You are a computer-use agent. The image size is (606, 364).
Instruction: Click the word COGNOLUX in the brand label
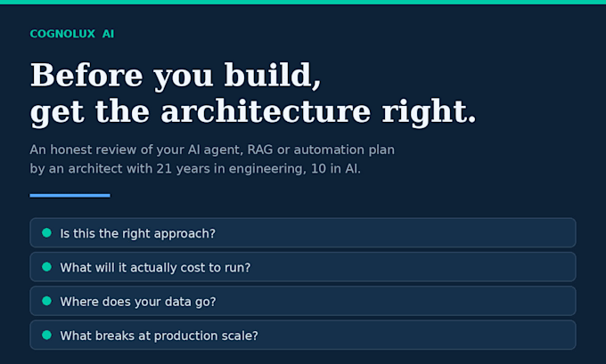click(x=62, y=34)
